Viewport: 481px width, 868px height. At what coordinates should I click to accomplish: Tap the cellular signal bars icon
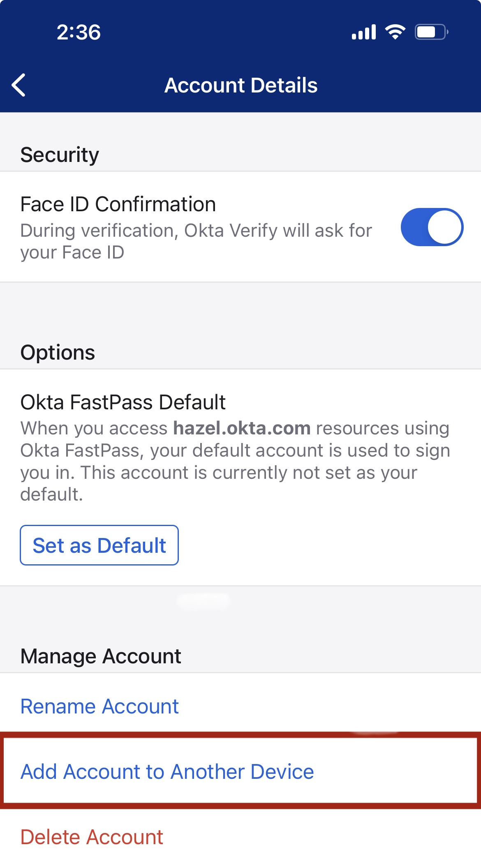point(364,32)
